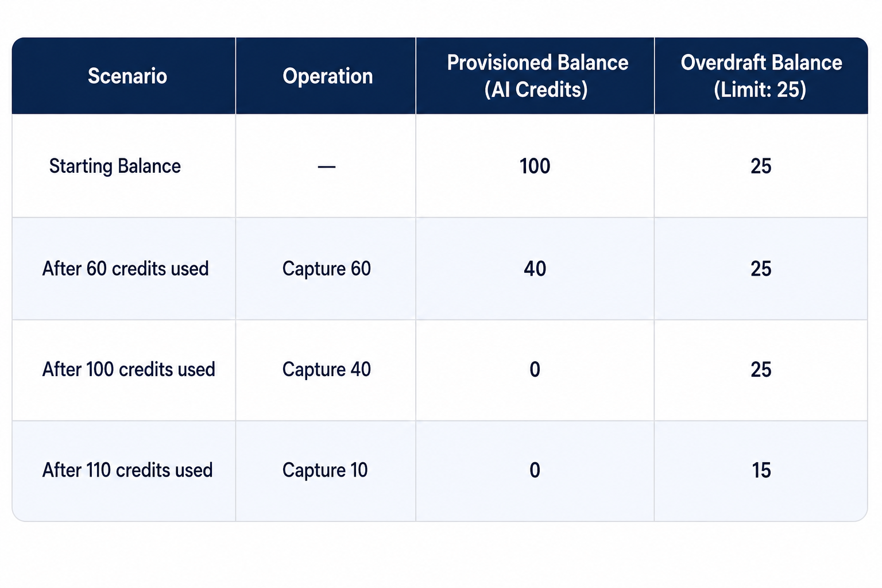Viewport: 882px width, 588px height.
Task: Click the Capture 10 operation cell
Action: coord(324,470)
